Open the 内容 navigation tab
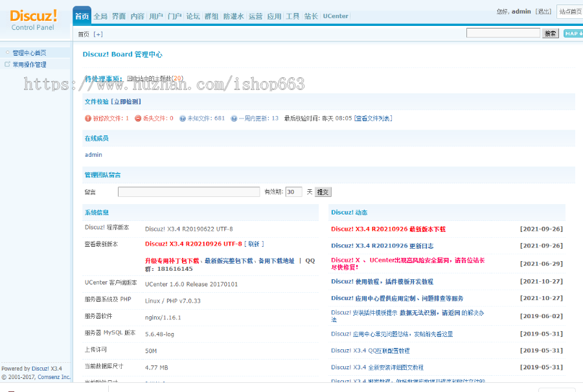The height and width of the screenshot is (392, 583). point(137,16)
